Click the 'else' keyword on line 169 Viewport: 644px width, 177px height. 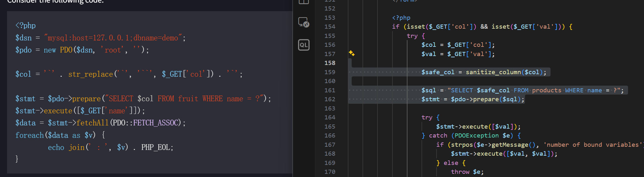451,163
